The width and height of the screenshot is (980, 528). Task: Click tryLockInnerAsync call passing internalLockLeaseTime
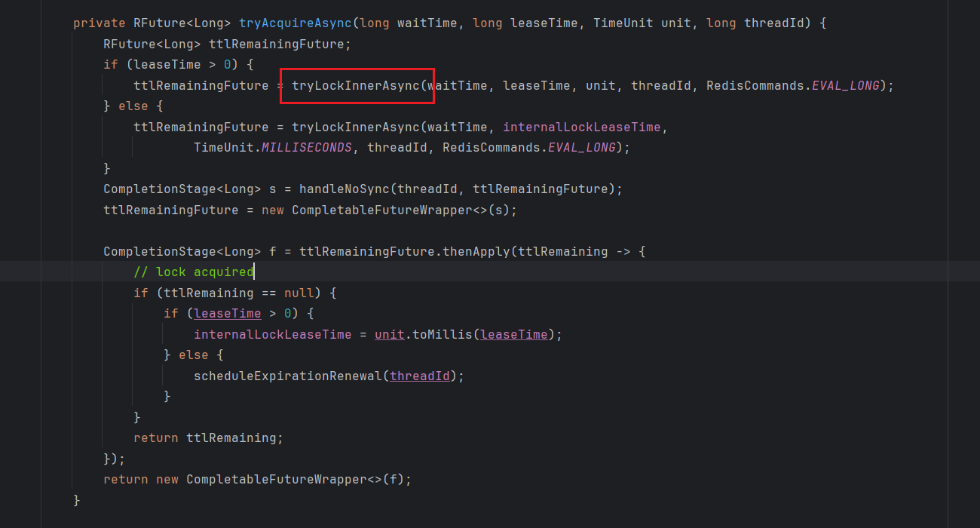(x=356, y=127)
